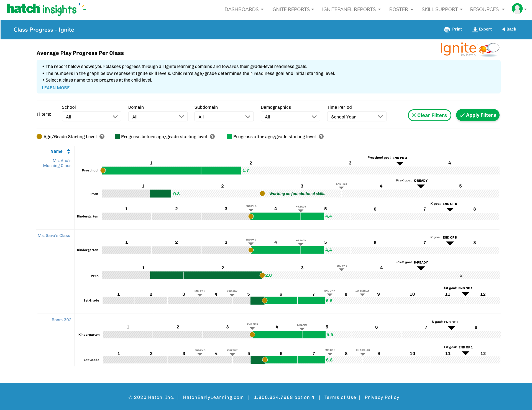Open the LEARN MORE link

coord(55,88)
